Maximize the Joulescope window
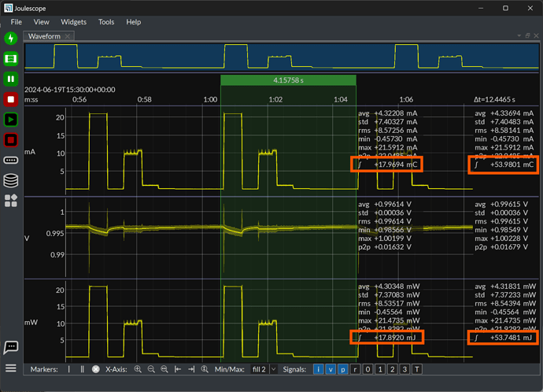Viewport: 543px width, 392px height. click(x=505, y=8)
